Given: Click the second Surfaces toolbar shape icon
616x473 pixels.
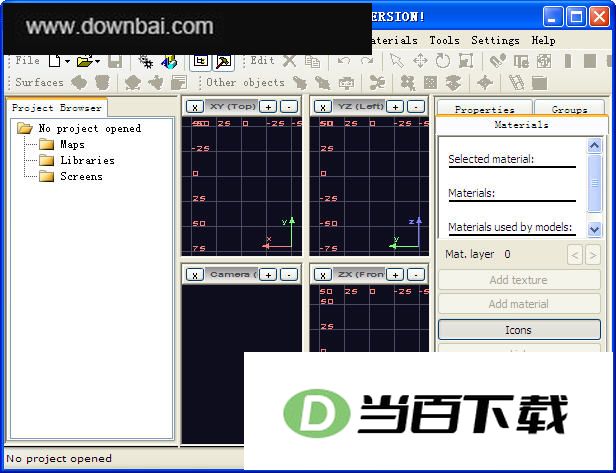Looking at the screenshot, I should [x=102, y=82].
